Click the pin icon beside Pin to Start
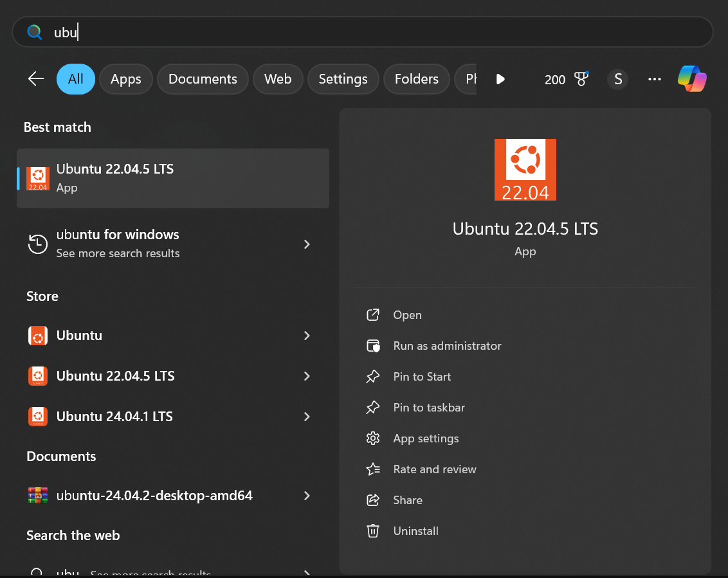 point(373,377)
